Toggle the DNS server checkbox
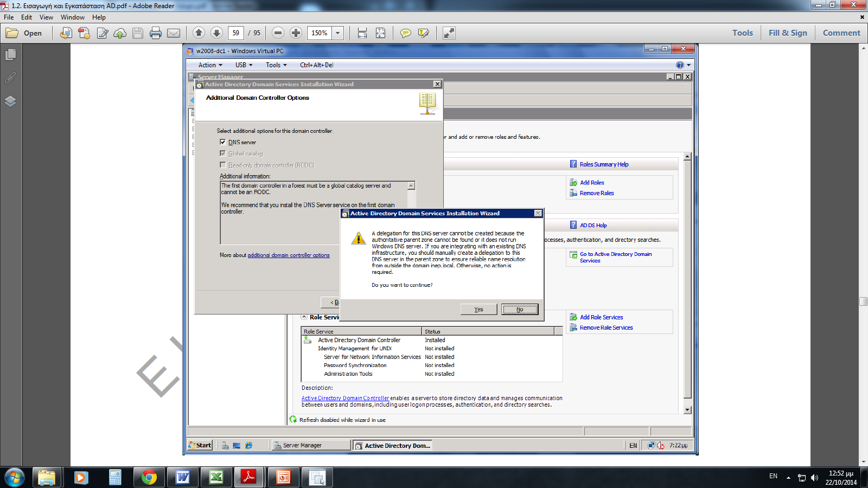The height and width of the screenshot is (488, 868). [x=222, y=142]
